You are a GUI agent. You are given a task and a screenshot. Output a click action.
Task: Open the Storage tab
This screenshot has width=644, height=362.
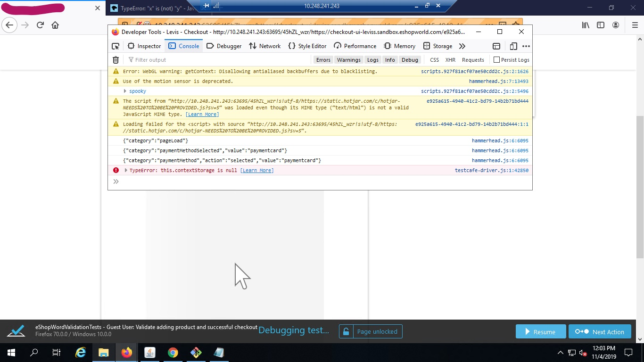coord(438,46)
